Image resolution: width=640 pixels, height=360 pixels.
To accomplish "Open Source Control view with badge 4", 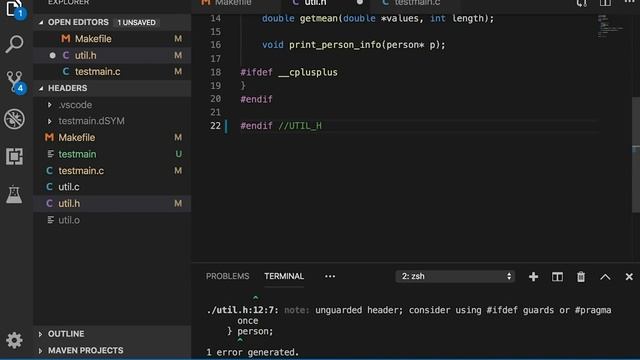I will coord(15,82).
